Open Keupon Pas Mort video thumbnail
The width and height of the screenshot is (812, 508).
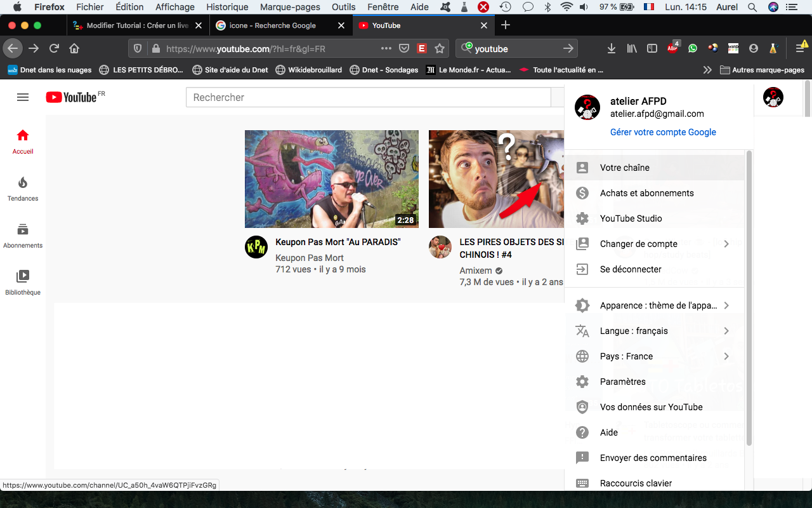pos(331,178)
